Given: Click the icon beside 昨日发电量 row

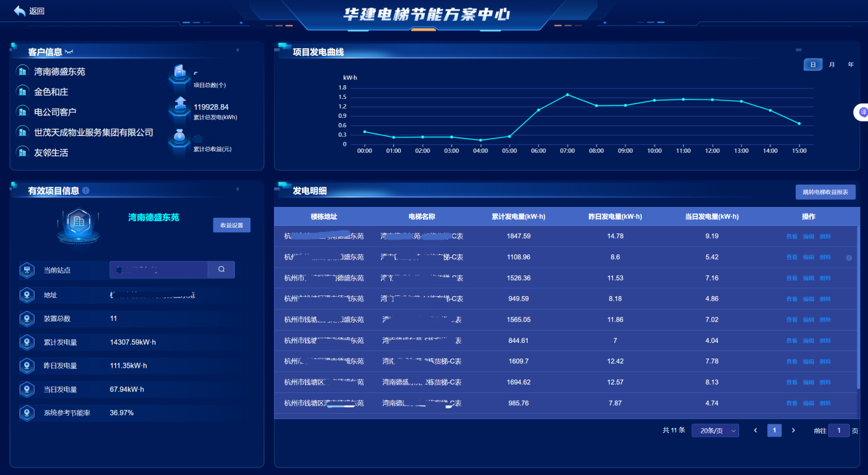Looking at the screenshot, I should click(x=27, y=366).
